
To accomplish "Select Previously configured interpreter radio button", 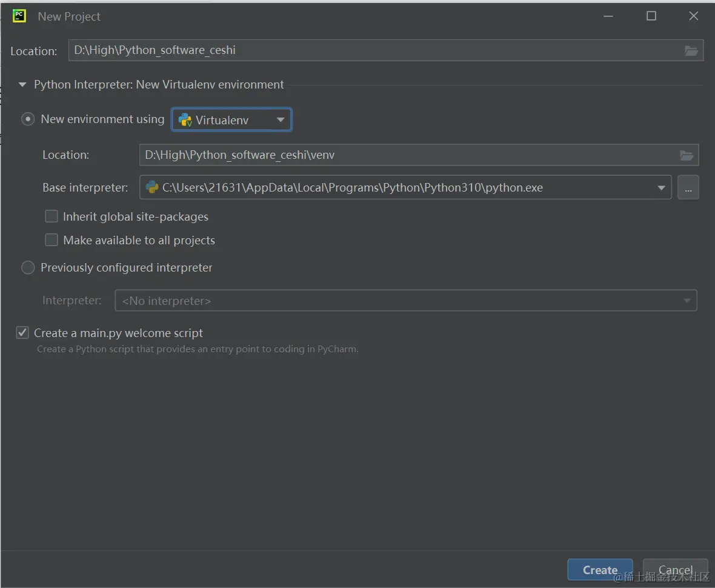I will (x=28, y=267).
